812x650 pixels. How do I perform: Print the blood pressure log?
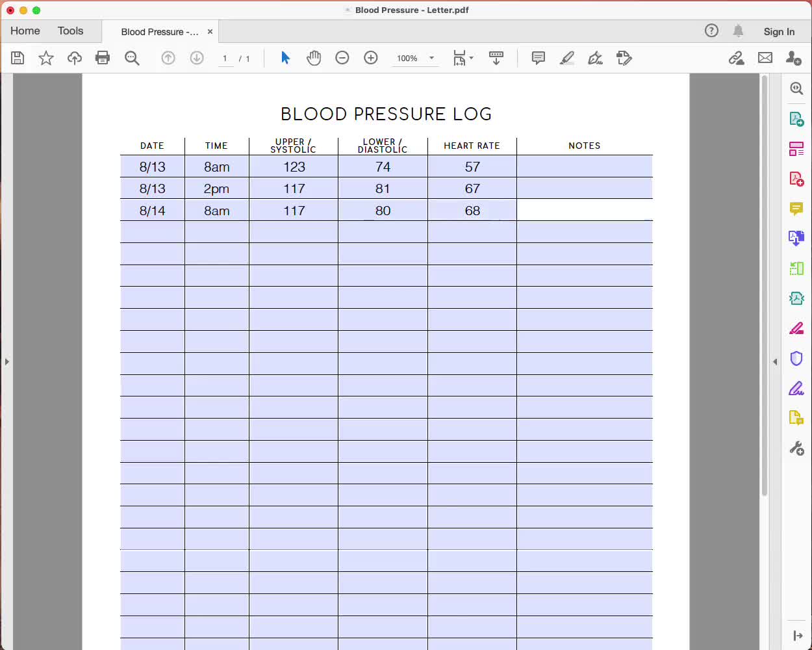(103, 58)
